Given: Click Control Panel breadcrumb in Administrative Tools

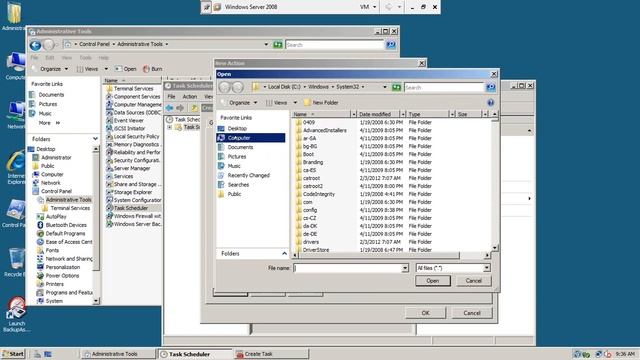Looking at the screenshot, I should pos(94,44).
